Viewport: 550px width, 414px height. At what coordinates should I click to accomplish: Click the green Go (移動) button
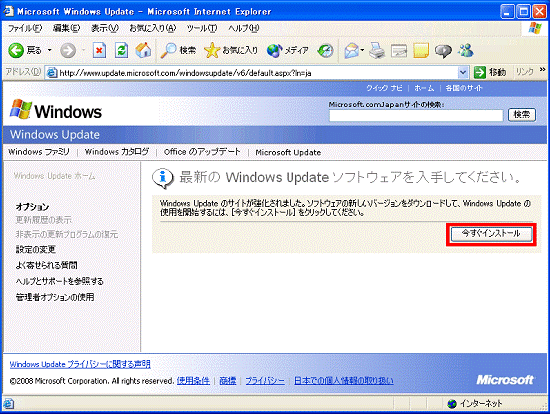coord(490,72)
